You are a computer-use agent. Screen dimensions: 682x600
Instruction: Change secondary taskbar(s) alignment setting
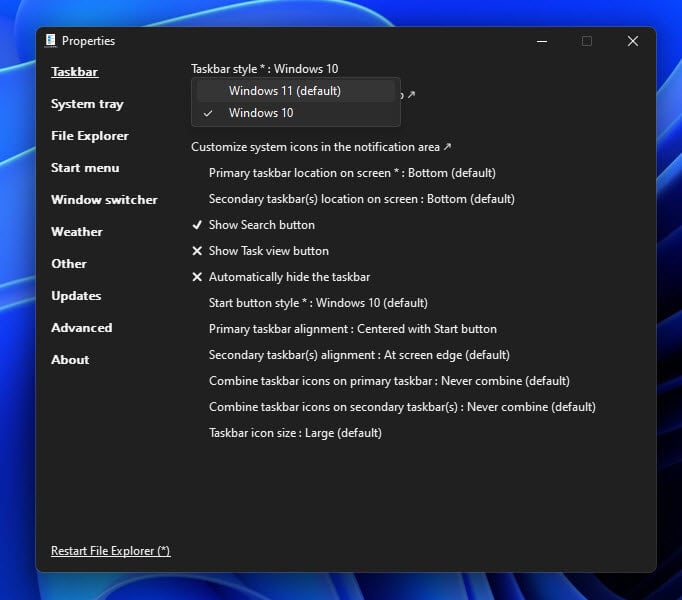pyautogui.click(x=359, y=355)
